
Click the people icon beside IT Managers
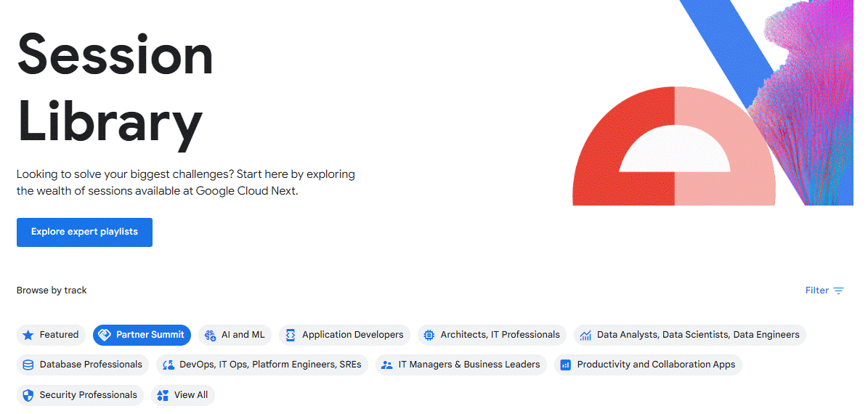point(387,365)
